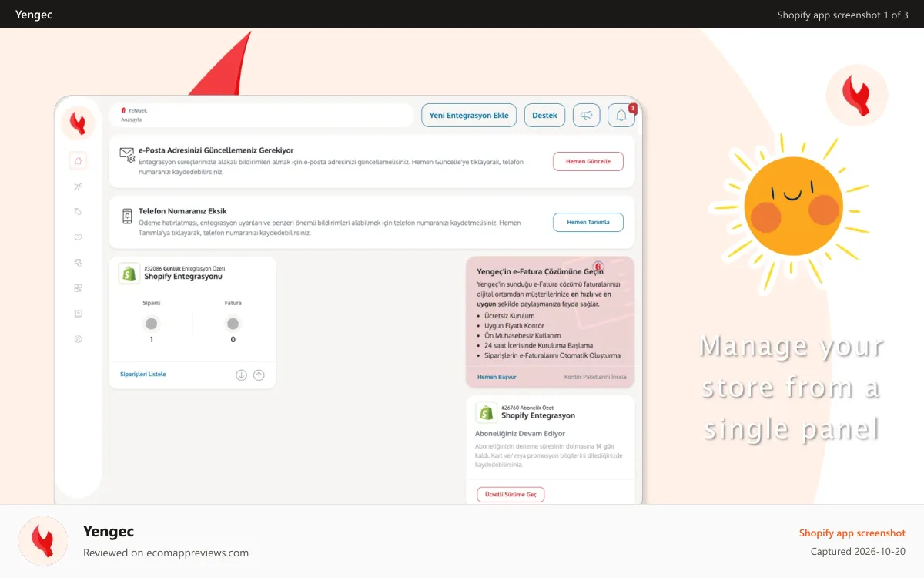Click the Yengec logo in the top-right banner
Image resolution: width=924 pixels, height=578 pixels.
857,96
